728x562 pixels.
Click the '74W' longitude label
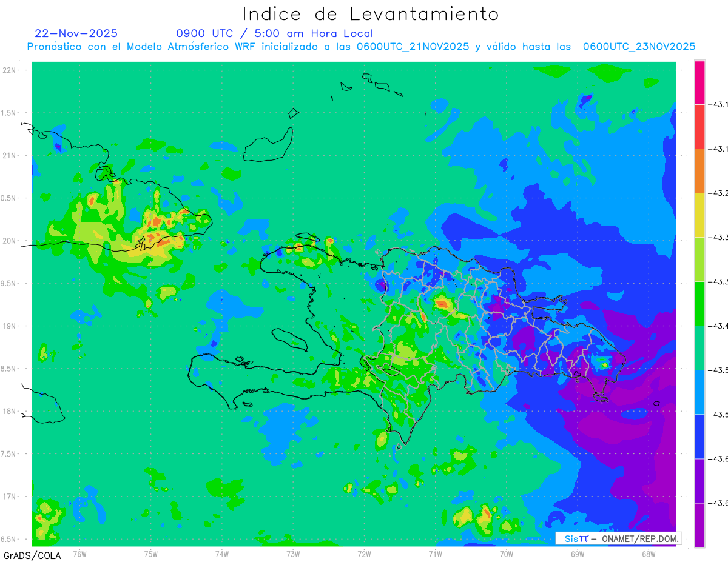(x=222, y=554)
